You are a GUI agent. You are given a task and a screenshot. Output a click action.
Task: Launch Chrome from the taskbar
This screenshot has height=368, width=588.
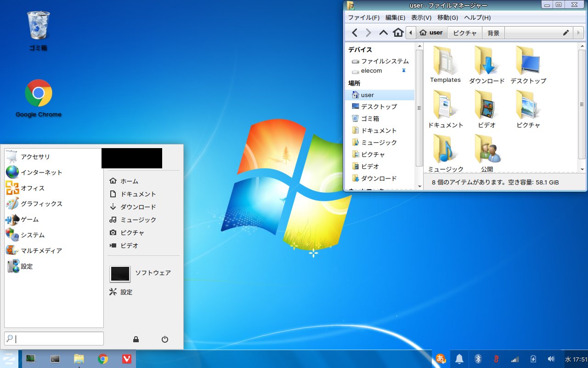point(103,359)
